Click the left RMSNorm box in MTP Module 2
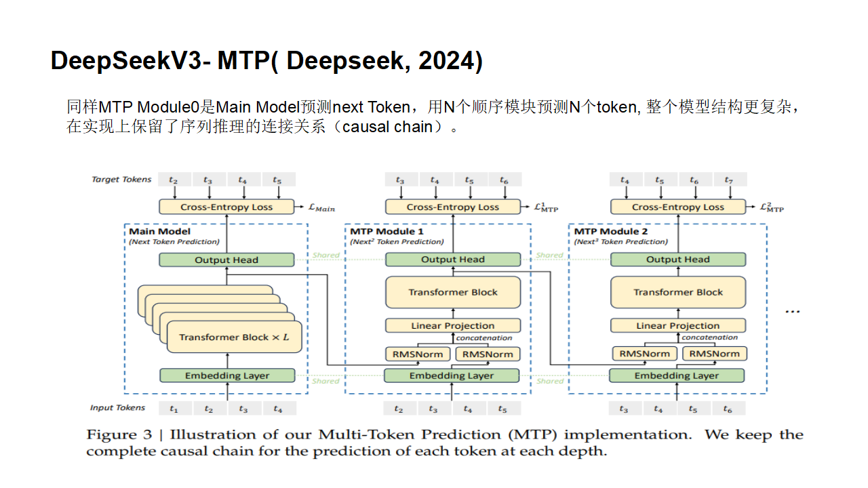This screenshot has height=488, width=868. 644,354
